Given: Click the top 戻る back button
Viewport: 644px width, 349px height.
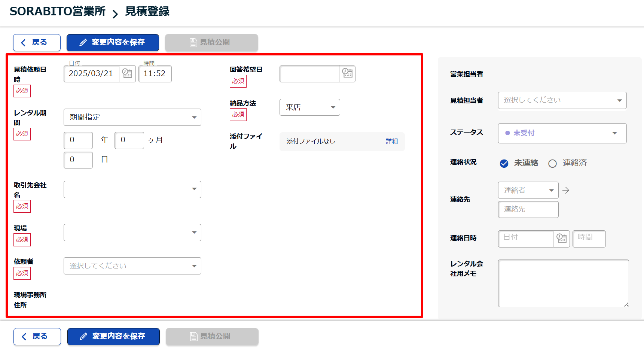Looking at the screenshot, I should click(37, 43).
